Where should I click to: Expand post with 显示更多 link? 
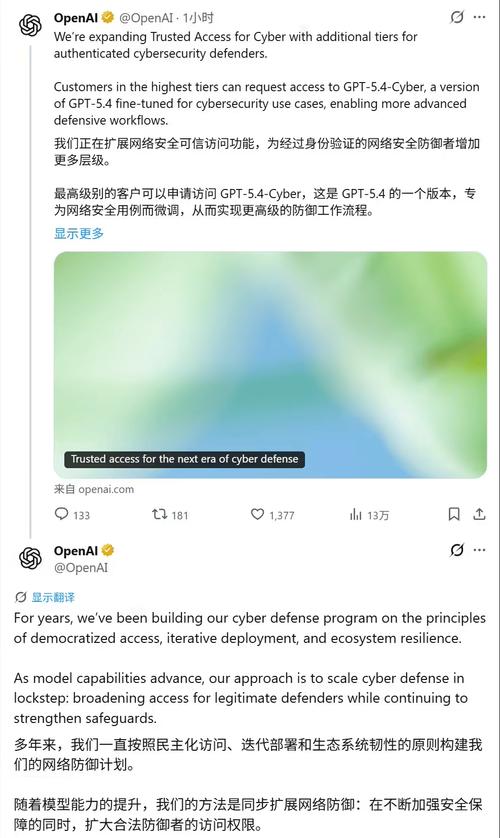[79, 233]
